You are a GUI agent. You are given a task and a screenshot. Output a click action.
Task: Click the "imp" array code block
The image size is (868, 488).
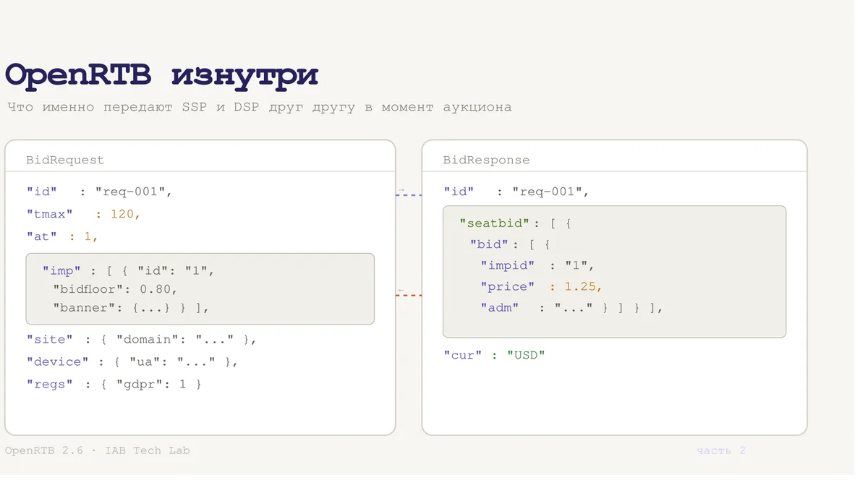(x=200, y=288)
